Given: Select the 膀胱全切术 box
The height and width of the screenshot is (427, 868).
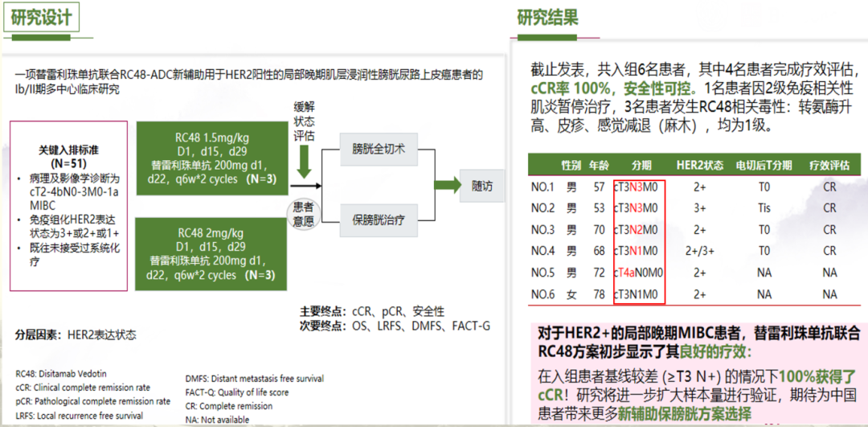Looking at the screenshot, I should [x=378, y=149].
